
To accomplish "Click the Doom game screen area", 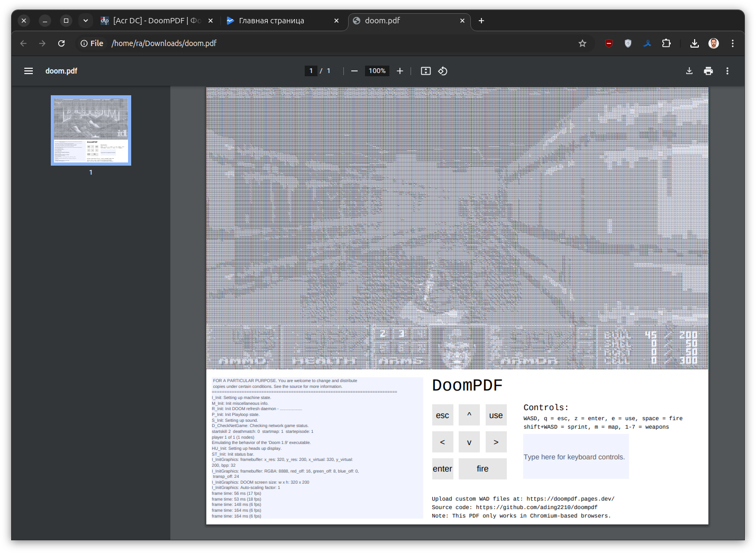I will tap(457, 229).
